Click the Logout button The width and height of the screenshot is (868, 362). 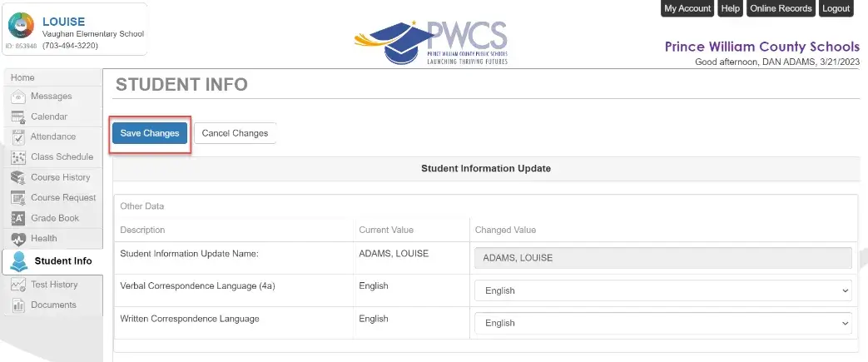pyautogui.click(x=836, y=8)
